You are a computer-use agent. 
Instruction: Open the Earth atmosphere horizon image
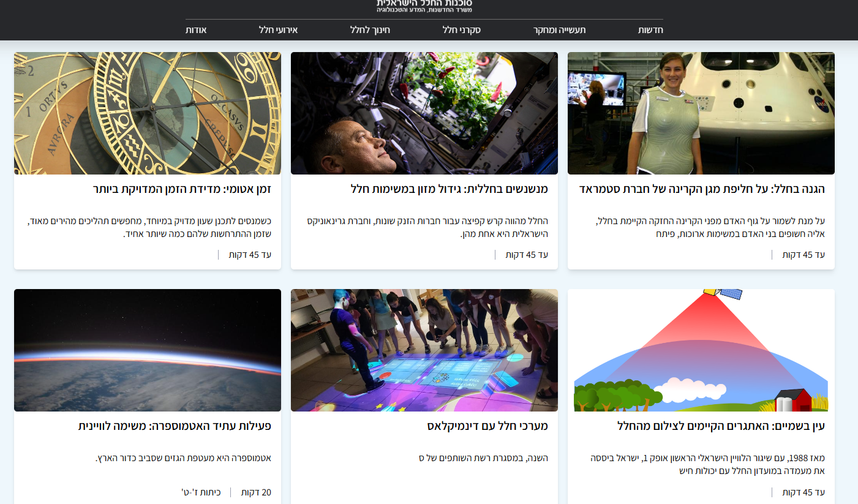coord(148,350)
